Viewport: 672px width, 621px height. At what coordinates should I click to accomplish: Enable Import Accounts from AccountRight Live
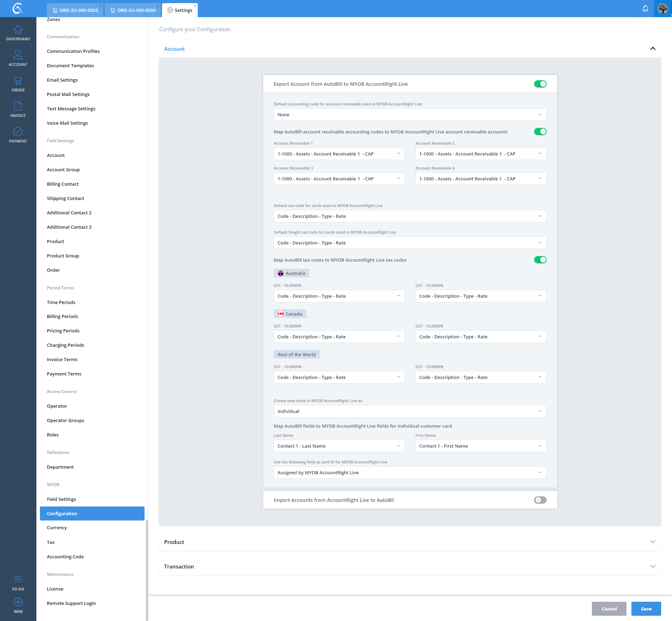click(x=540, y=500)
